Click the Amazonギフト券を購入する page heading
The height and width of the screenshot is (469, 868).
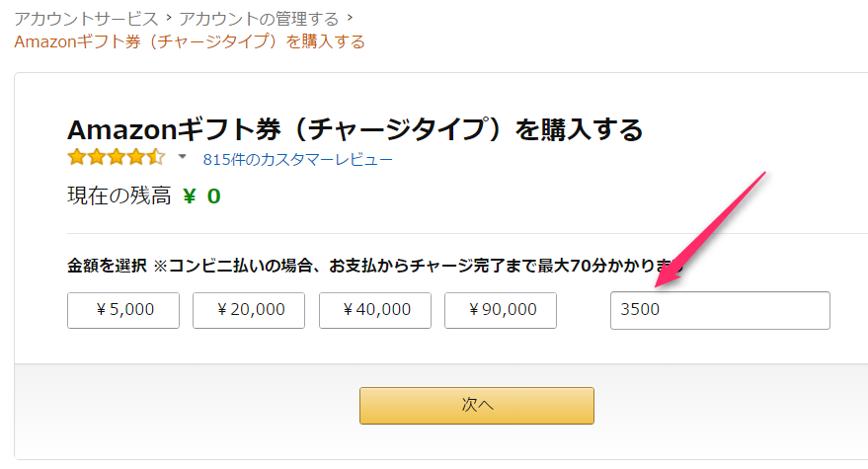pos(355,128)
